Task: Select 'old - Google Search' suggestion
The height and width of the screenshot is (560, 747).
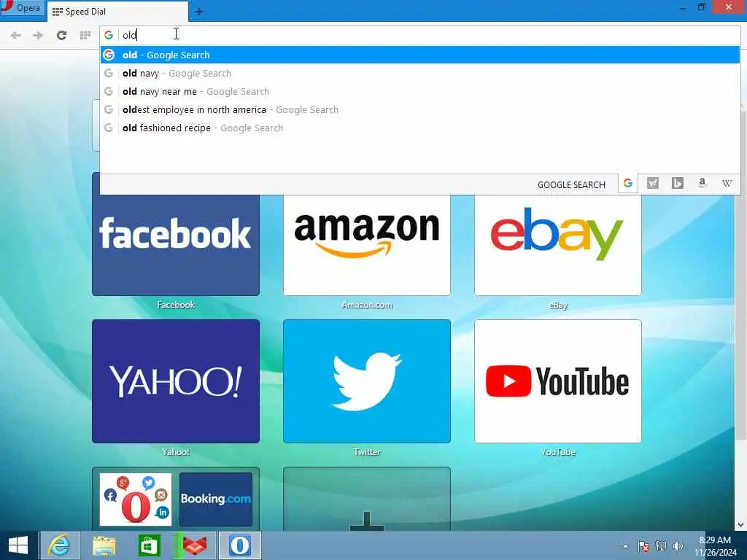Action: (419, 55)
